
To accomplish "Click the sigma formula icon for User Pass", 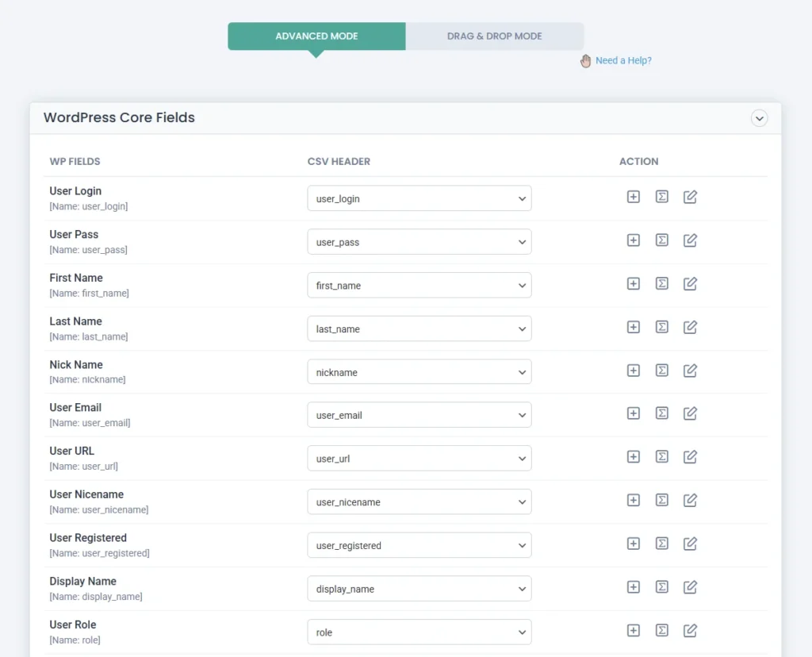I will pyautogui.click(x=661, y=240).
